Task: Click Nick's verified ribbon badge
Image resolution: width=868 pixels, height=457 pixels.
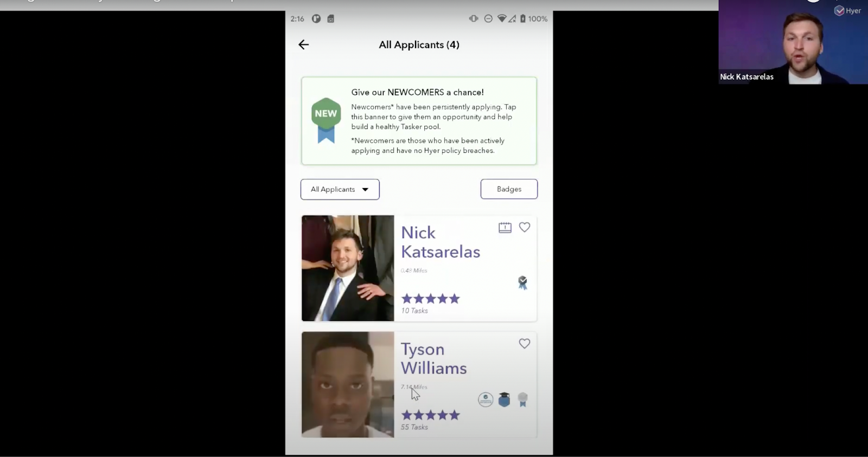Action: 522,282
